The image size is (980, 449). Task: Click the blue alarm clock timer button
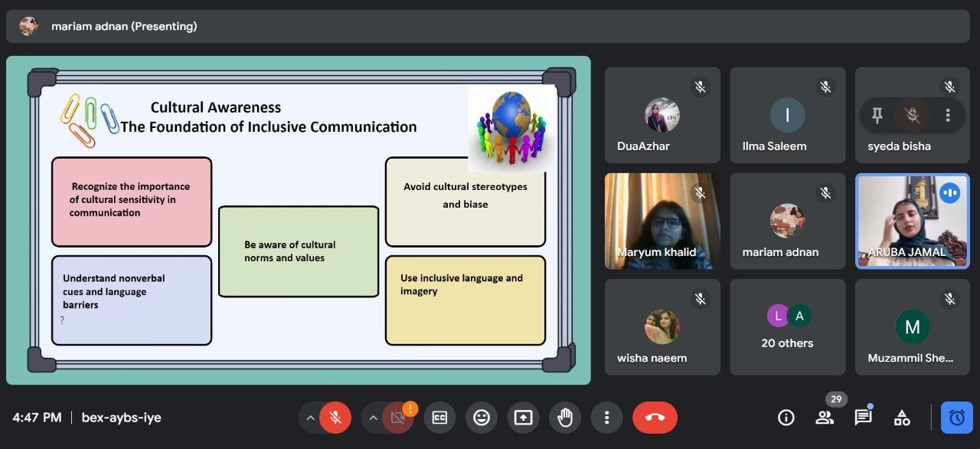956,418
